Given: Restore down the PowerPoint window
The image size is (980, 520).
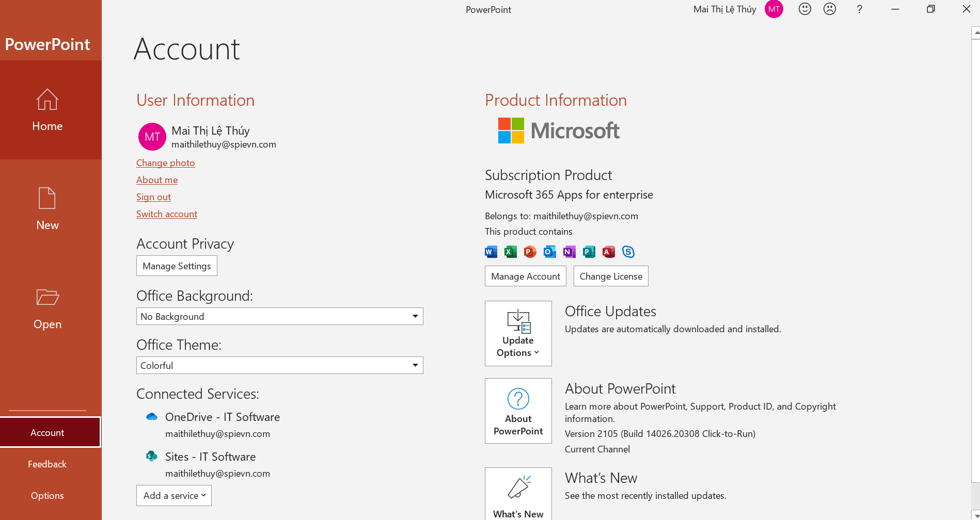Looking at the screenshot, I should (930, 9).
